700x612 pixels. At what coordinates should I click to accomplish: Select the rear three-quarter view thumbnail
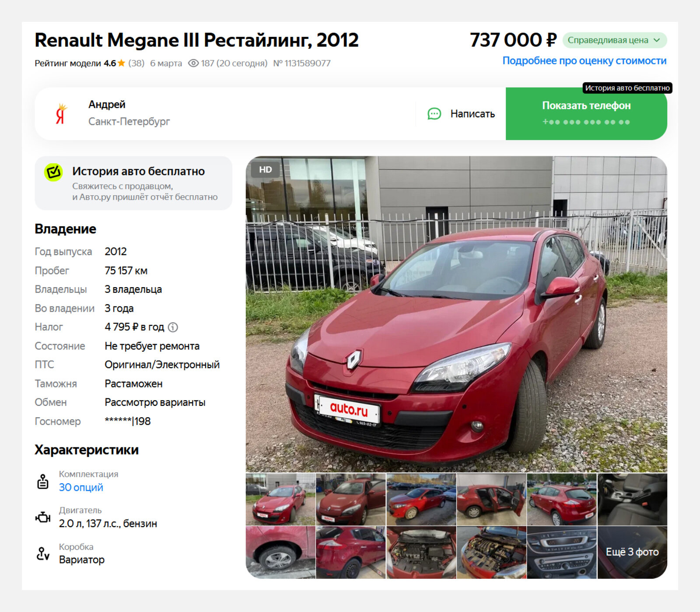pos(562,499)
